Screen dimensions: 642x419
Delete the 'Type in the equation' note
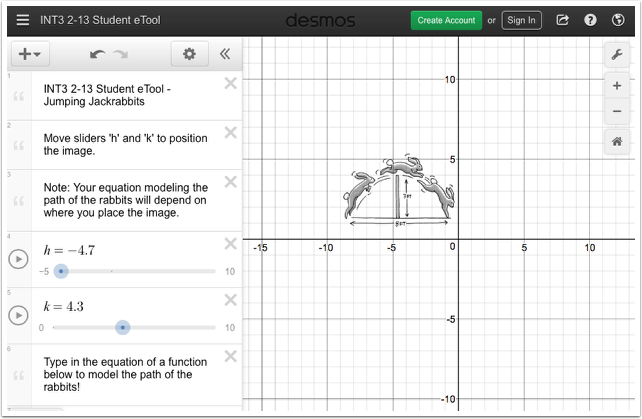[x=231, y=356]
